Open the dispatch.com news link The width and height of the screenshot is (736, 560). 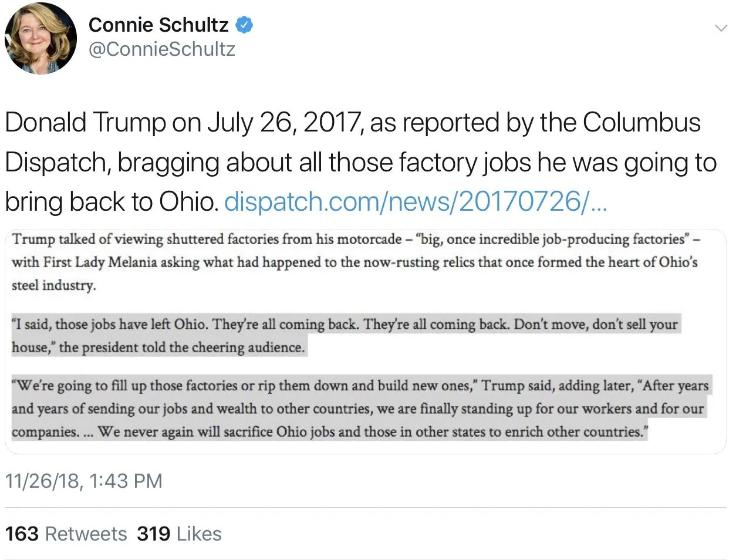tap(416, 201)
